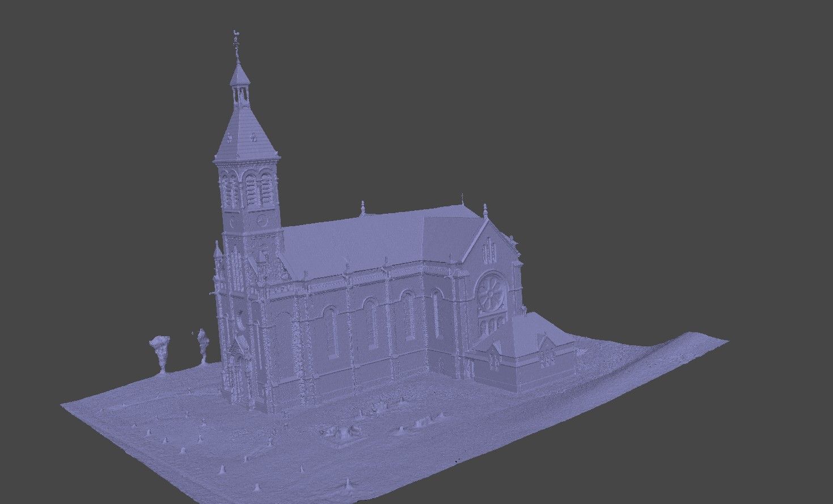Select the larger tree left of the church
Screen dimensions: 833x504
tap(160, 353)
